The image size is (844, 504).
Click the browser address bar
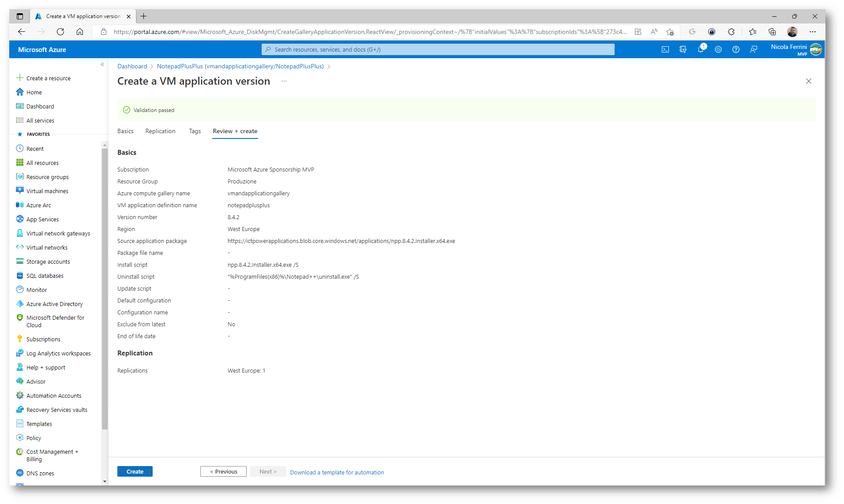[x=370, y=32]
